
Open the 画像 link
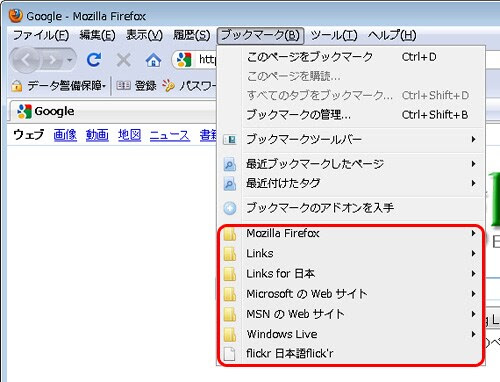(65, 135)
